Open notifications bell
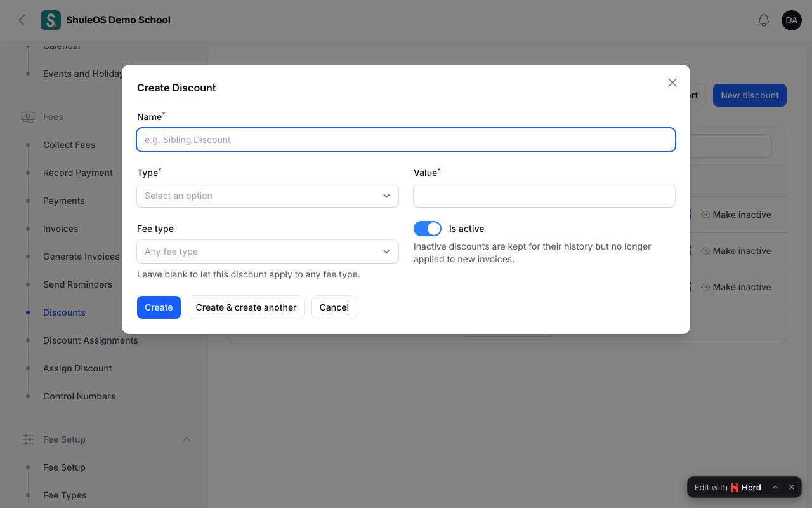This screenshot has height=508, width=812. 764,20
